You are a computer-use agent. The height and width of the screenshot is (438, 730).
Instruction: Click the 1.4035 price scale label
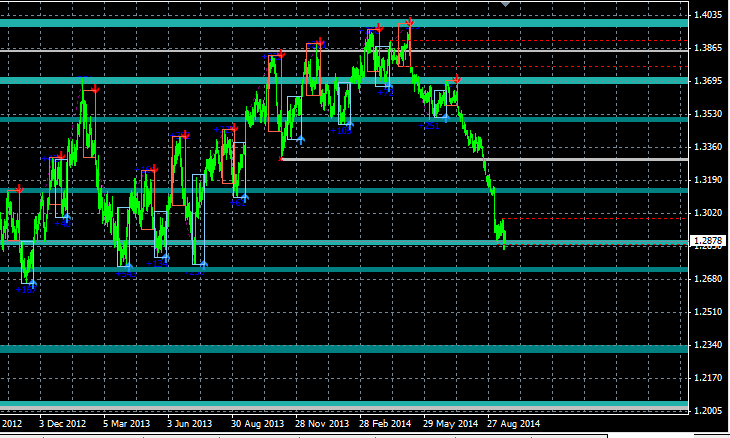(x=707, y=15)
